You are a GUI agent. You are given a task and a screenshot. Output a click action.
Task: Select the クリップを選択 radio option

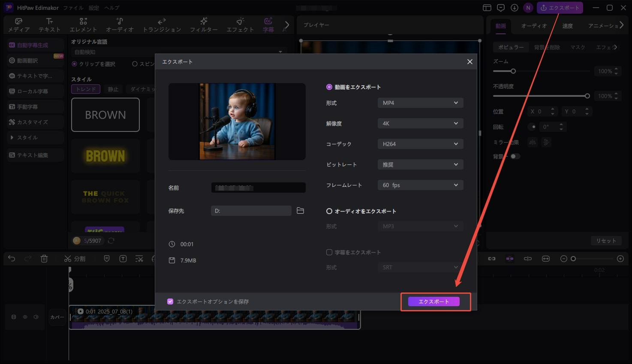75,64
